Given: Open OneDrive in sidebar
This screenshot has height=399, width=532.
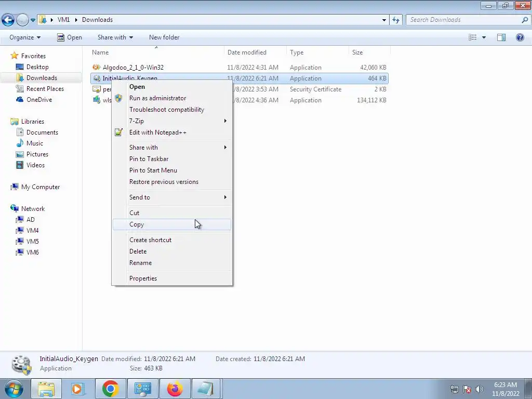Looking at the screenshot, I should point(39,99).
